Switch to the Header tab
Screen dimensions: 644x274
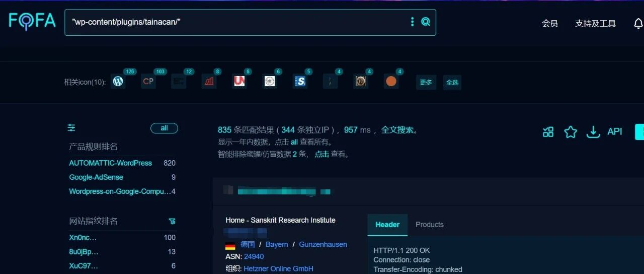coord(387,225)
